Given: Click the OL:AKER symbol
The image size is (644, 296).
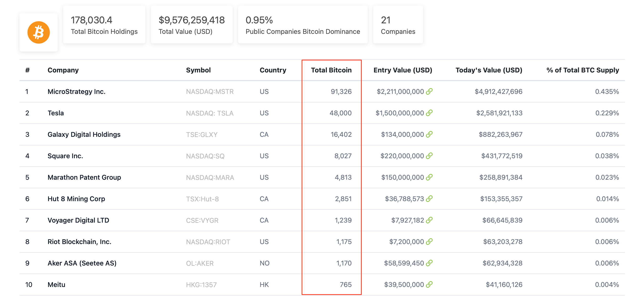Looking at the screenshot, I should pos(199,263).
